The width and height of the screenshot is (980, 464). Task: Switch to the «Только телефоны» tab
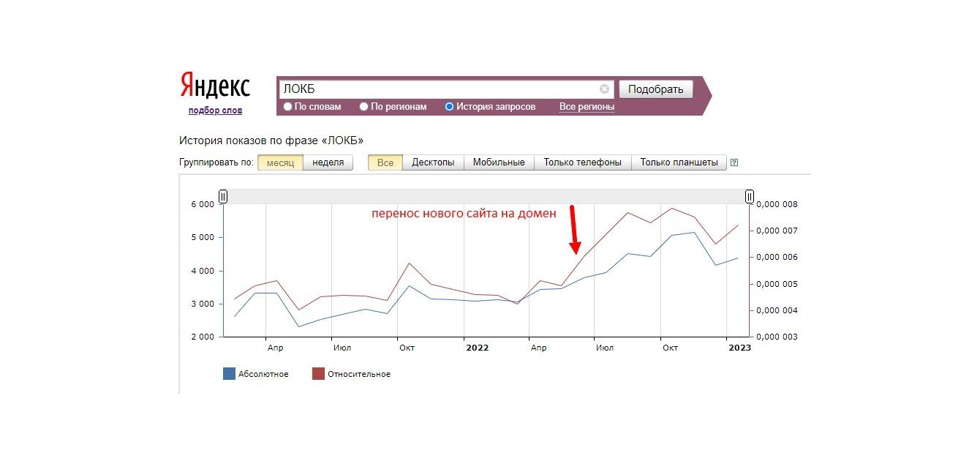click(x=582, y=162)
